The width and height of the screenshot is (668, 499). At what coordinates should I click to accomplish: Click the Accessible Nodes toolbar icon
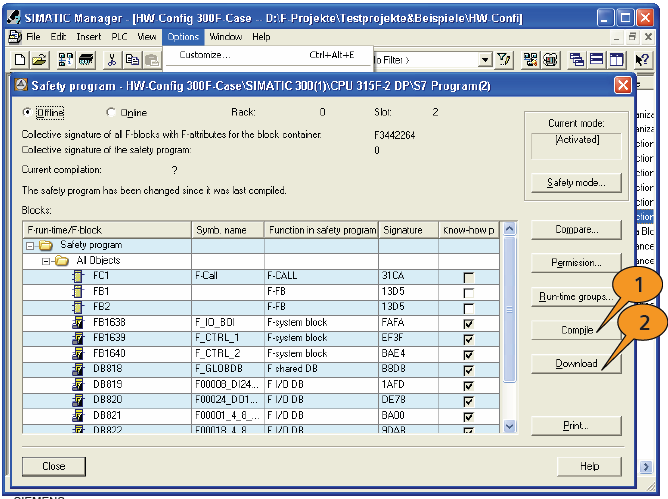[x=66, y=60]
